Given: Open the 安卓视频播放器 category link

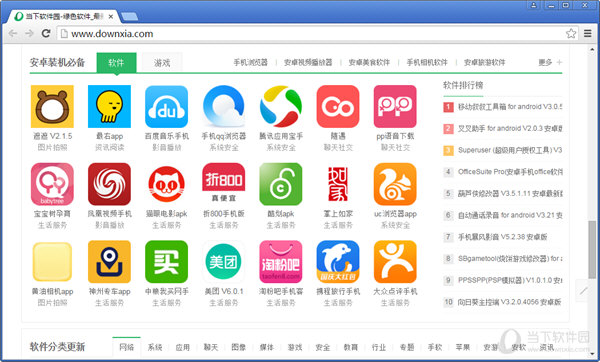Looking at the screenshot, I should point(308,62).
